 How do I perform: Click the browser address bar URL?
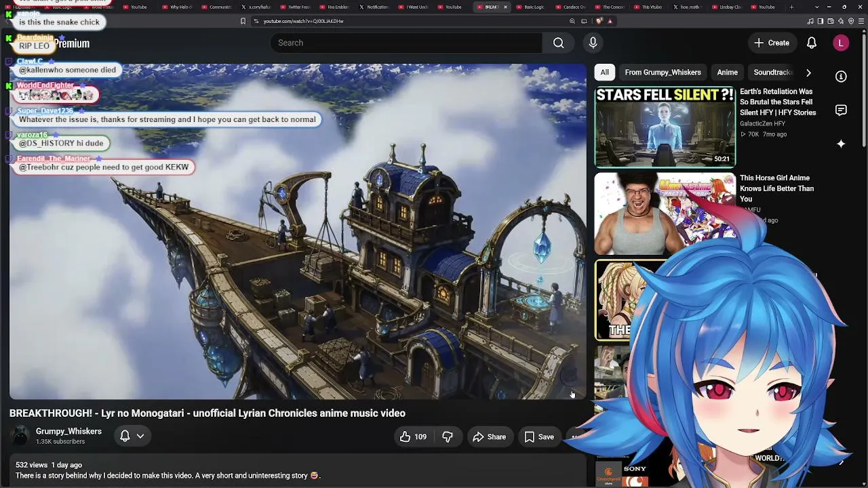(x=303, y=21)
